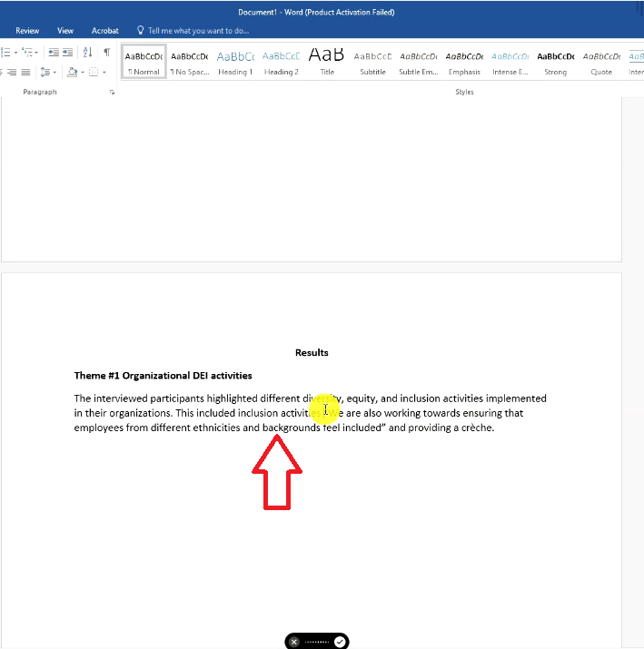The width and height of the screenshot is (644, 649).
Task: Click the Shading paint bucket icon
Action: pyautogui.click(x=73, y=73)
